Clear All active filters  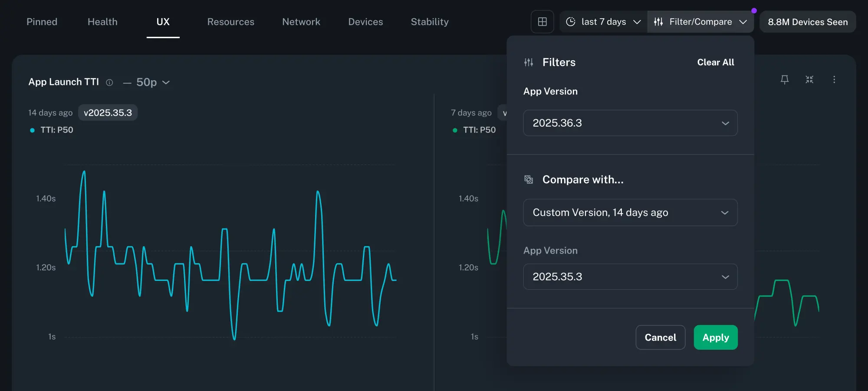715,62
